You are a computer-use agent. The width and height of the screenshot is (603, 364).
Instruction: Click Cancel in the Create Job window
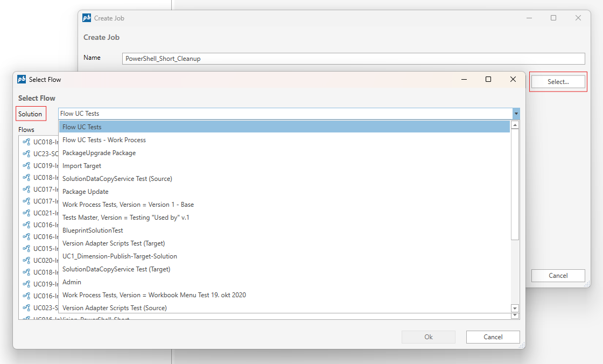[x=558, y=276]
